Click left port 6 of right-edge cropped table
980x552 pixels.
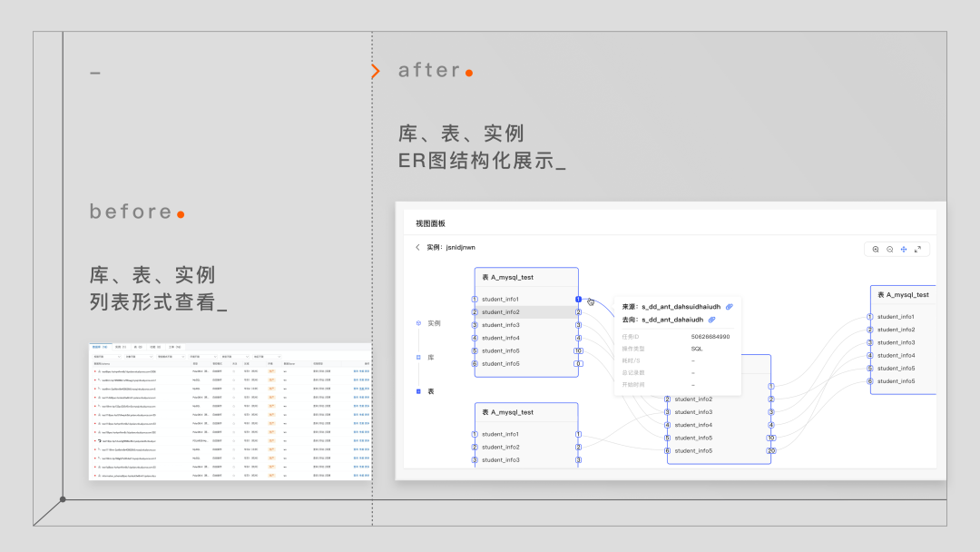click(x=869, y=381)
